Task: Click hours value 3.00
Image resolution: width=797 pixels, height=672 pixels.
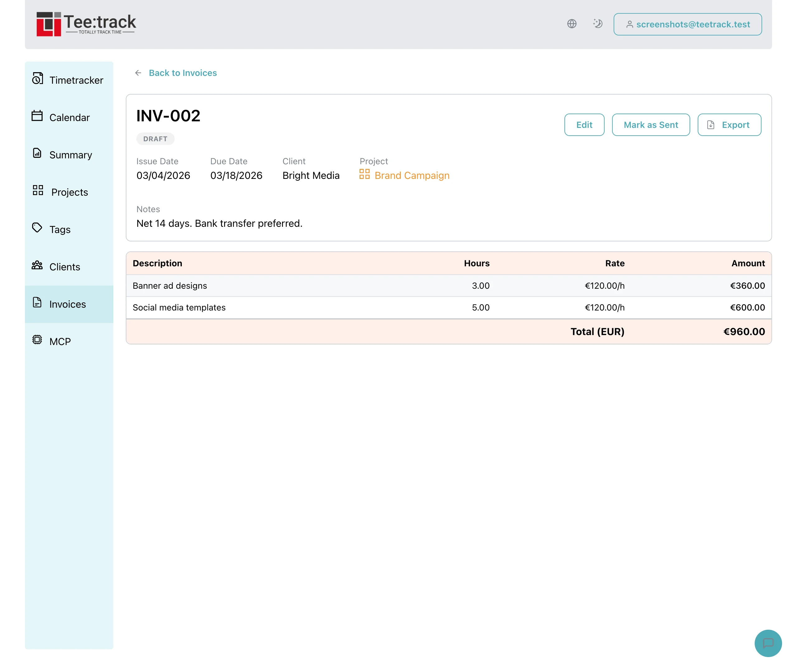Action: [x=481, y=286]
